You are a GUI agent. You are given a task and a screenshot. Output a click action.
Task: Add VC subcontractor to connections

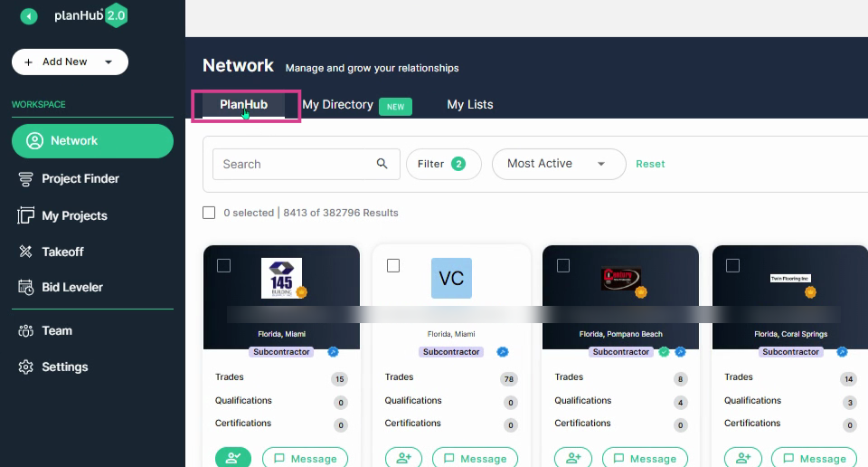click(403, 458)
